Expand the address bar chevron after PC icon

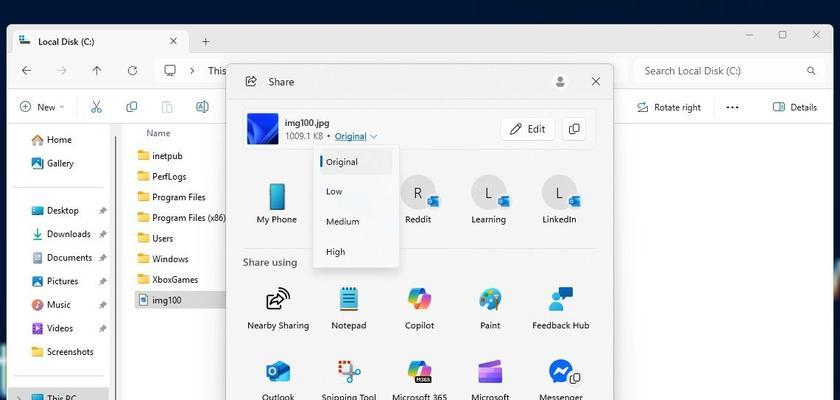tap(192, 71)
